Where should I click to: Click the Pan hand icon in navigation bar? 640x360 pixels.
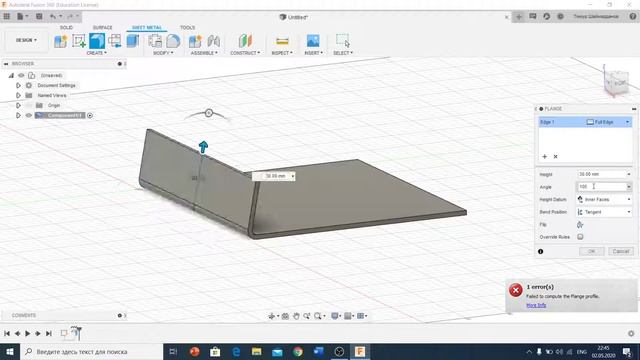[296, 316]
